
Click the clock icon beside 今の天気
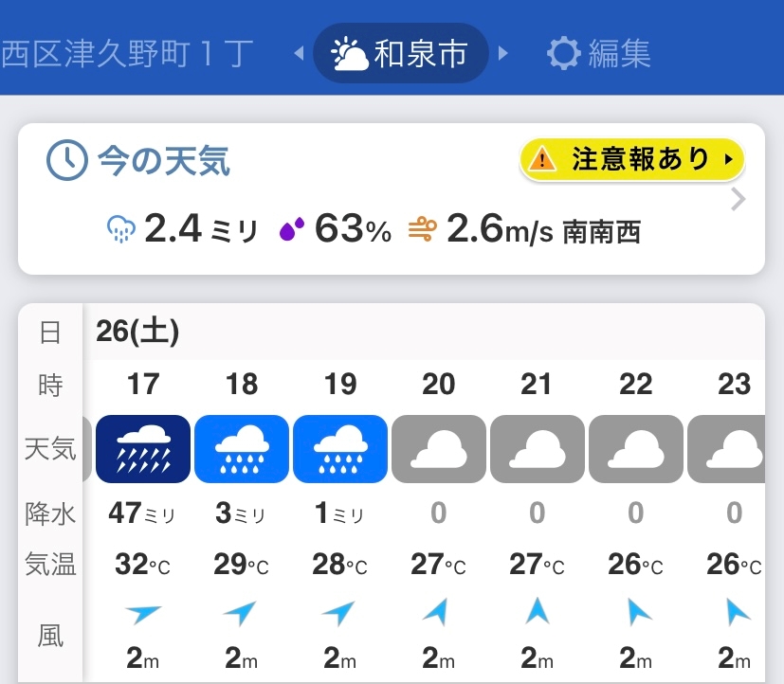(66, 162)
